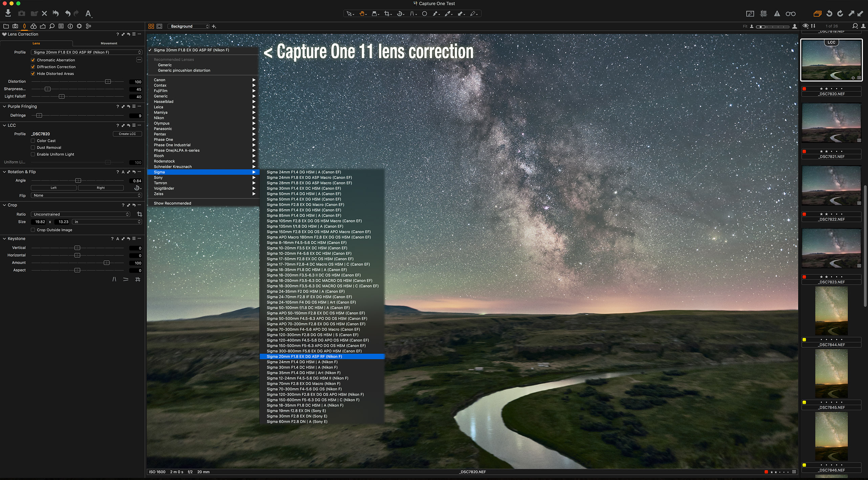Select the Crop cursor tool
This screenshot has width=868, height=480.
(387, 14)
